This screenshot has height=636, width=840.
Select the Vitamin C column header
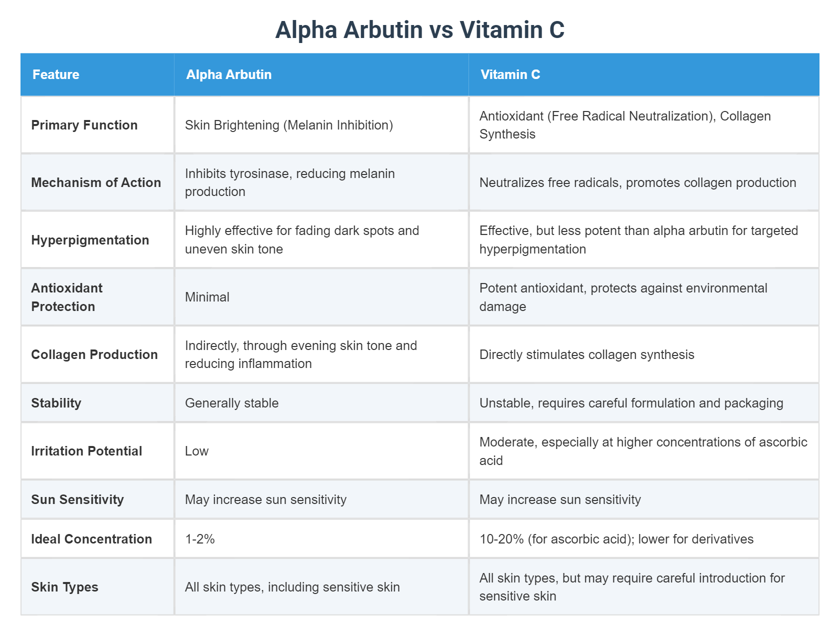click(x=510, y=74)
